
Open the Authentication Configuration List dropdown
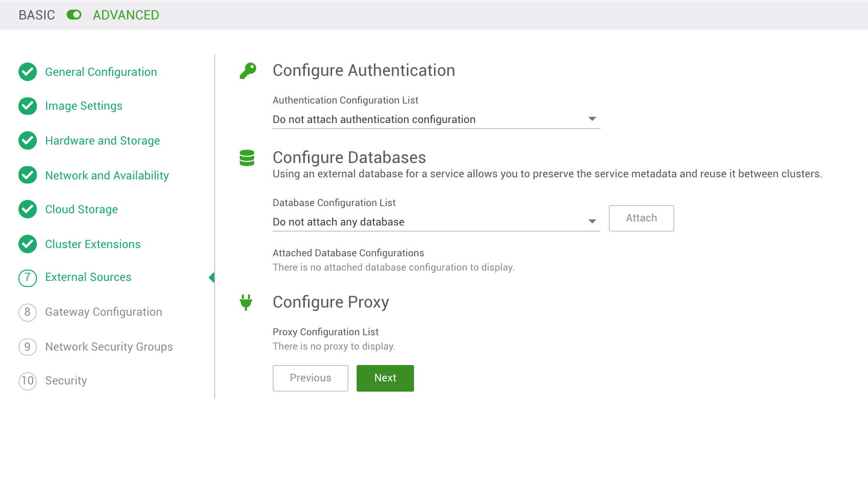coord(436,119)
